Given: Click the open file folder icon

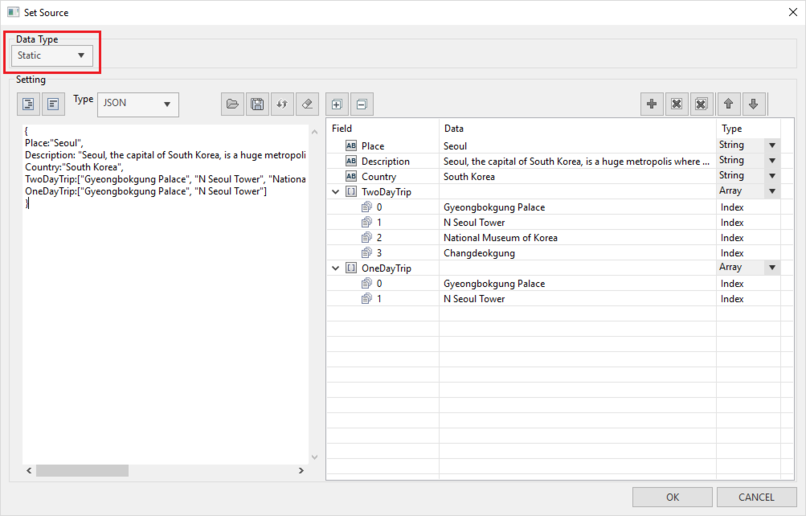Looking at the screenshot, I should point(232,104).
